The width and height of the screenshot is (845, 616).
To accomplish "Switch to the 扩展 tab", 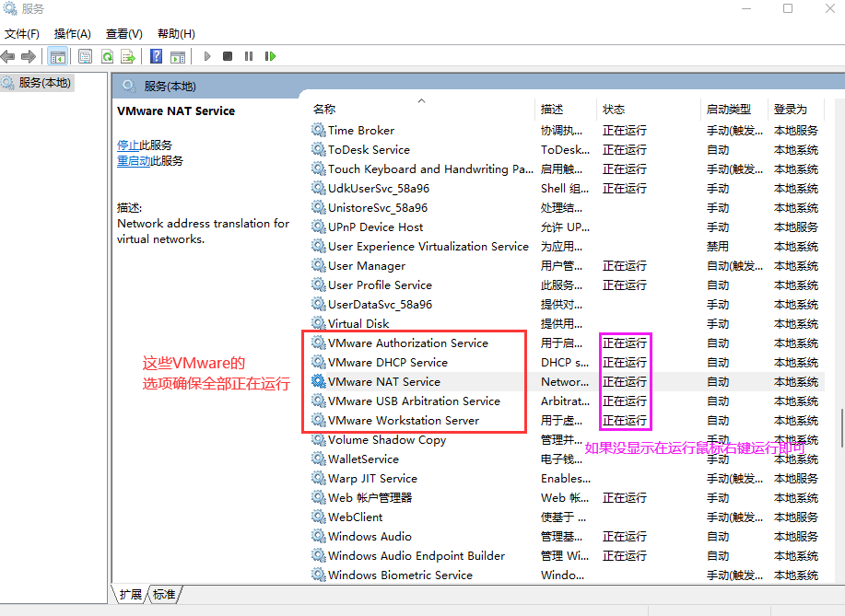I will (131, 594).
